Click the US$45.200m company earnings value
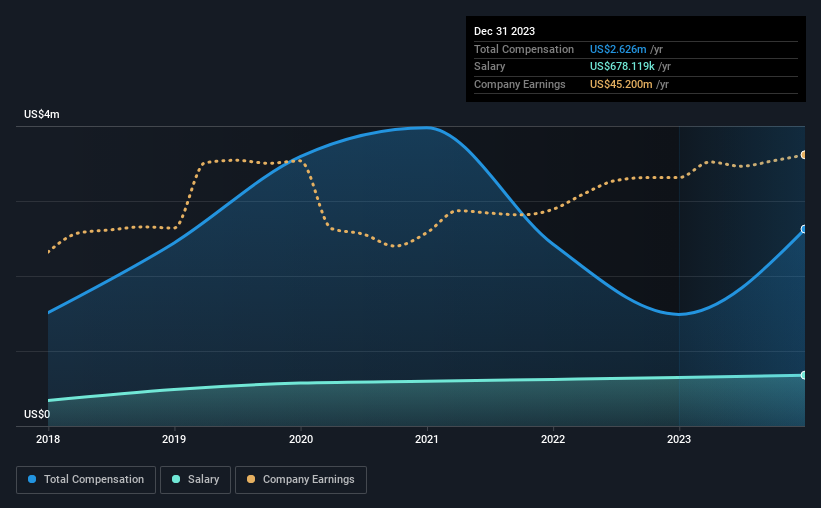The height and width of the screenshot is (508, 821). tap(621, 84)
